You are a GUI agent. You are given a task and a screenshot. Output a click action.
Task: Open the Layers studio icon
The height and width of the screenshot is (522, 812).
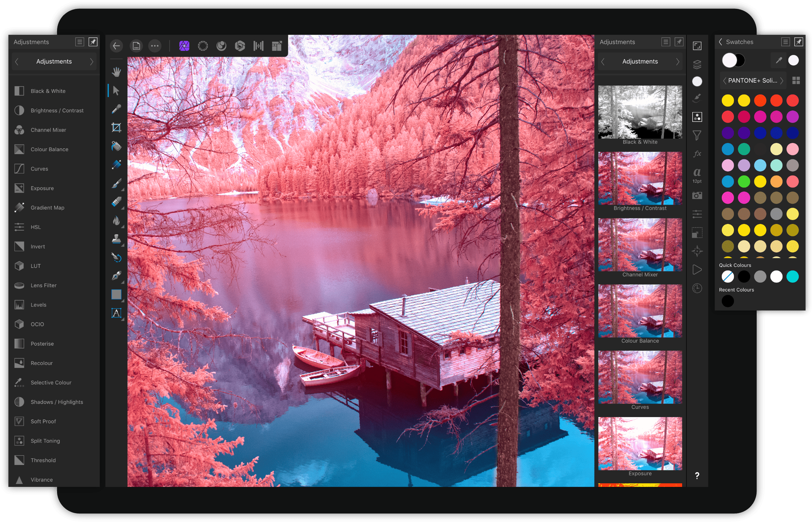point(697,64)
